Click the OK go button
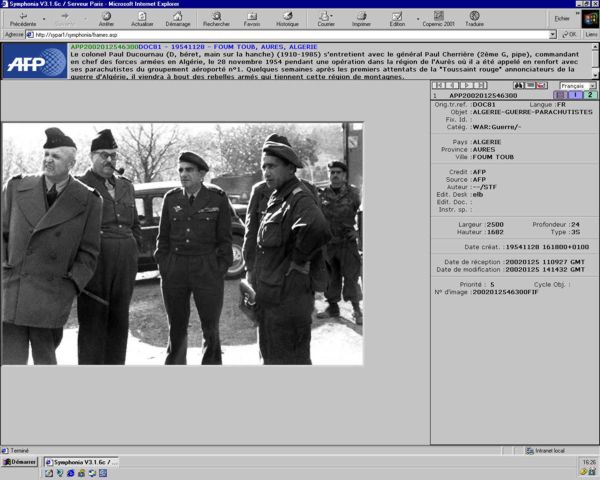600x480 pixels. point(569,34)
